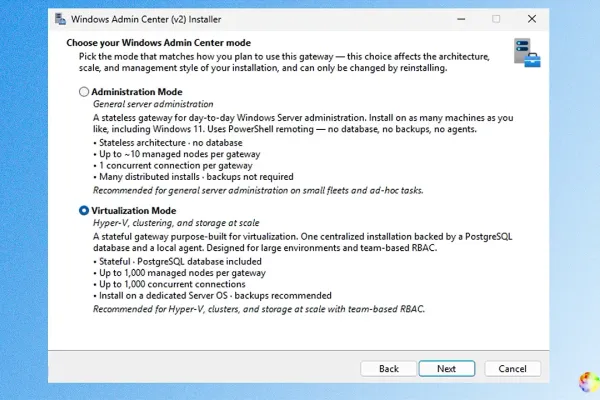Click the 'Virtualization Mode' label text
The image size is (600, 400).
(x=134, y=211)
